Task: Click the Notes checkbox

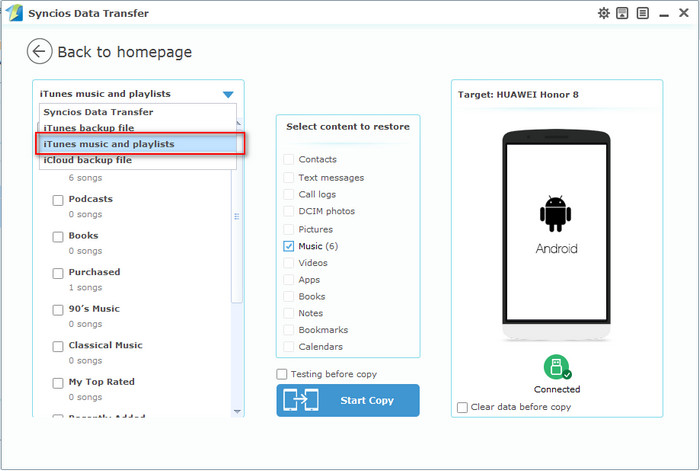Action: click(x=288, y=313)
